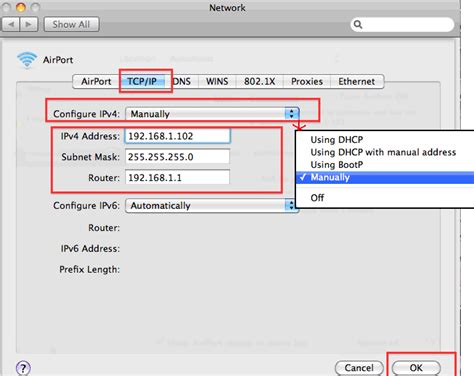Edit the Router address field 192.168.1.1
The image size is (474, 376).
click(177, 177)
